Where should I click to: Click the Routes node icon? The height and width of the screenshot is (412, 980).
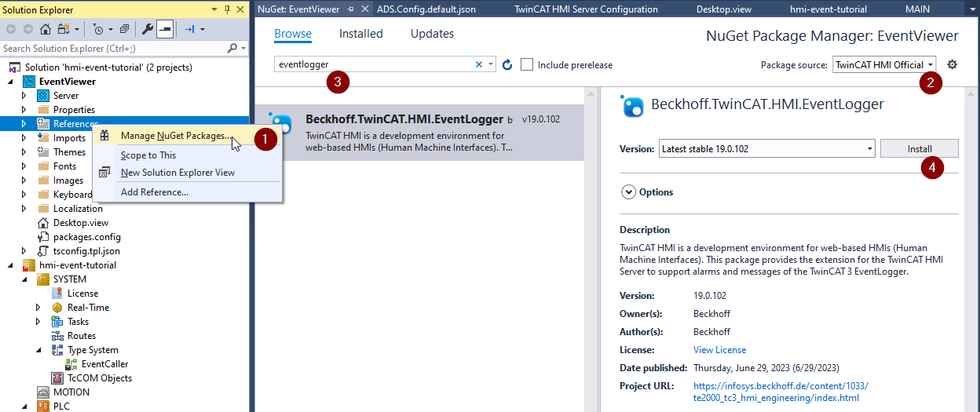point(58,336)
